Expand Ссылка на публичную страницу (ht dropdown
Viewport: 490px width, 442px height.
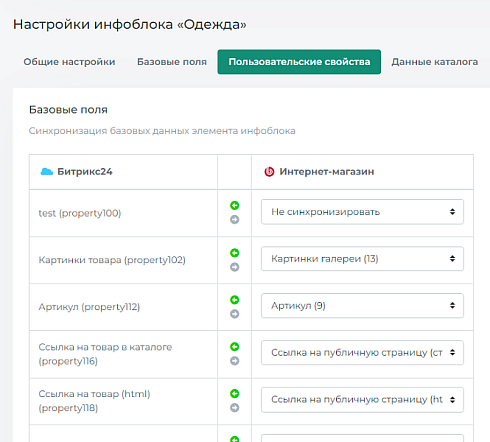362,400
